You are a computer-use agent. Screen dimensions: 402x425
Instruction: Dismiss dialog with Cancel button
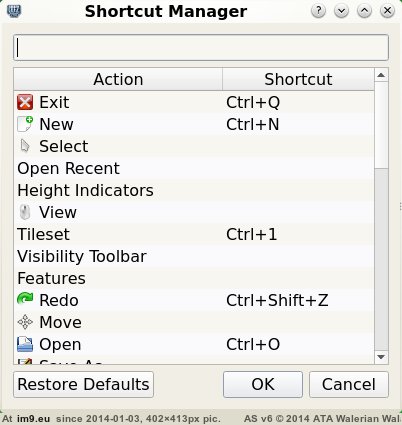tap(349, 384)
